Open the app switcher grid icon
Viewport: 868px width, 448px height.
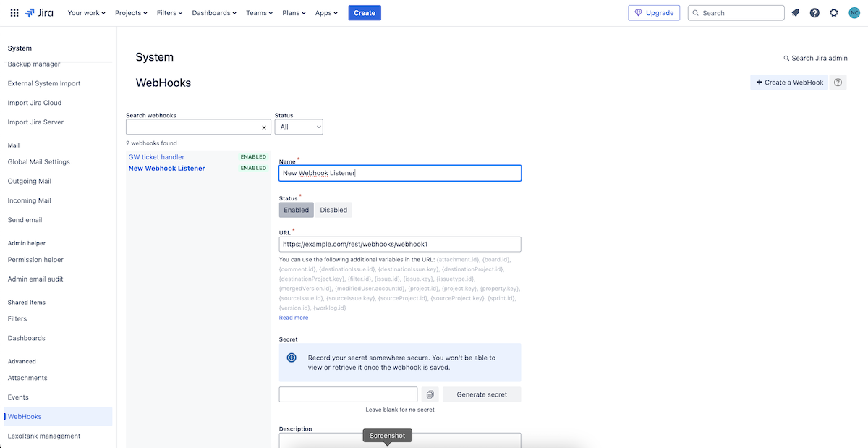14,12
